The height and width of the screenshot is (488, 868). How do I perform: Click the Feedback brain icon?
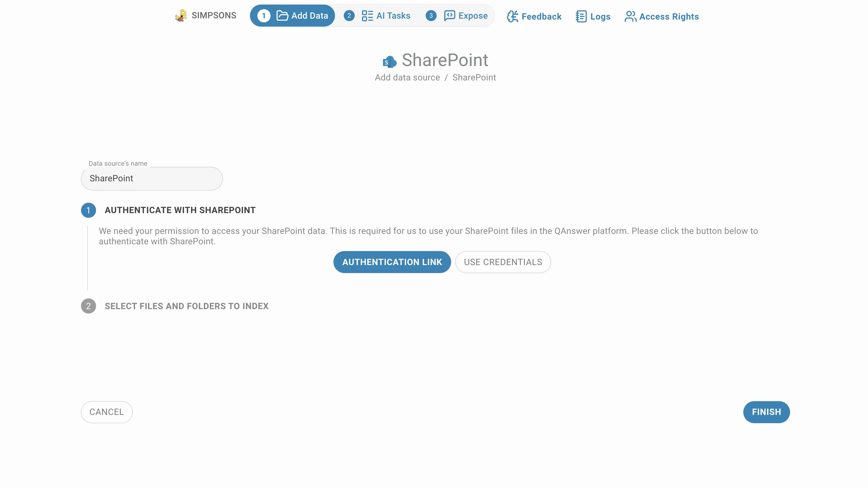point(513,16)
